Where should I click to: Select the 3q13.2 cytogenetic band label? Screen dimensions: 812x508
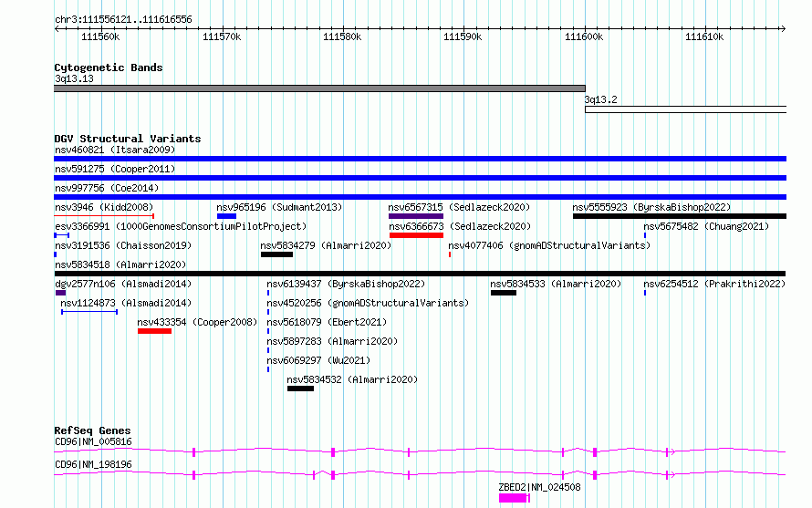600,99
